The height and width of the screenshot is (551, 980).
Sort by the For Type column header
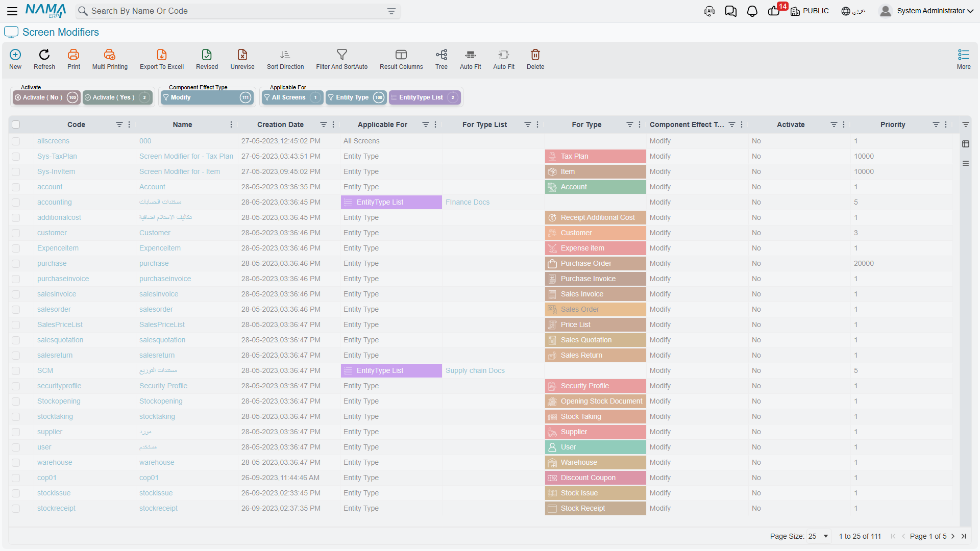pyautogui.click(x=586, y=124)
